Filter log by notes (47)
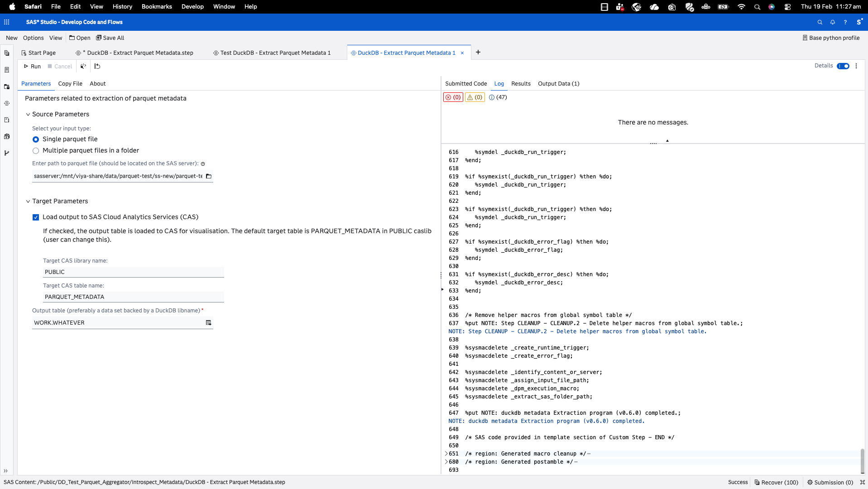 click(x=498, y=97)
